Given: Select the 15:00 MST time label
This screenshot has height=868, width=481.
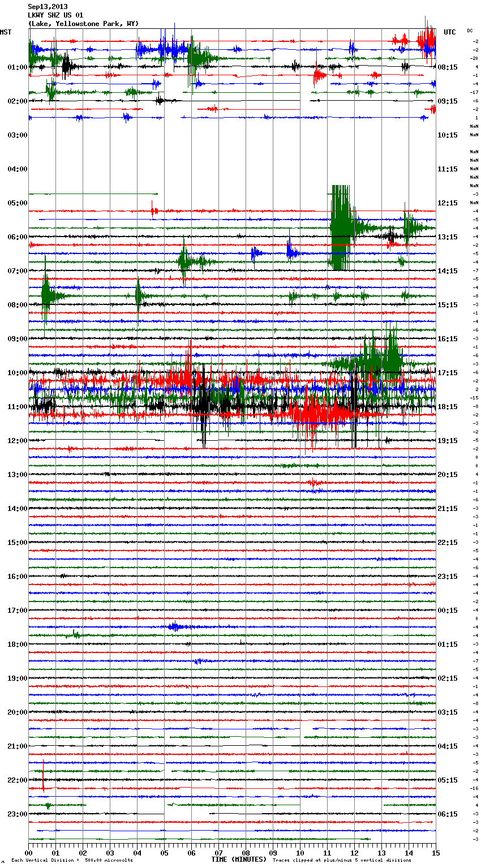Looking at the screenshot, I should point(18,543).
